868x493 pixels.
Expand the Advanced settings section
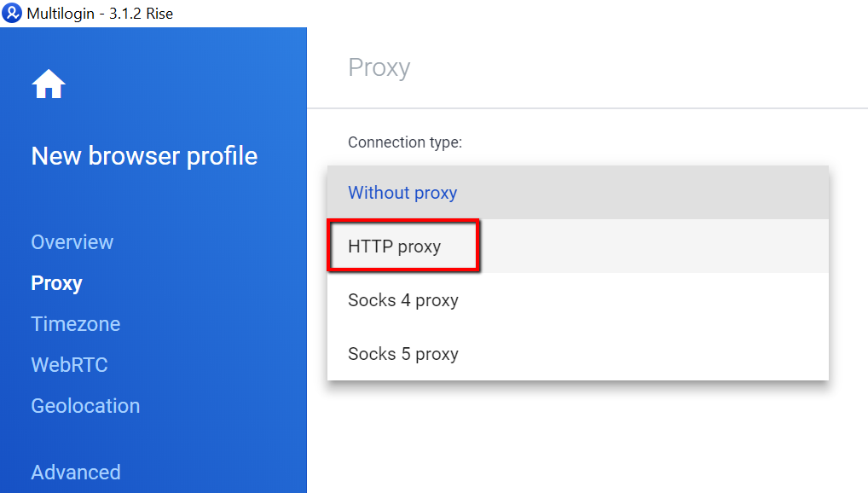pyautogui.click(x=76, y=473)
